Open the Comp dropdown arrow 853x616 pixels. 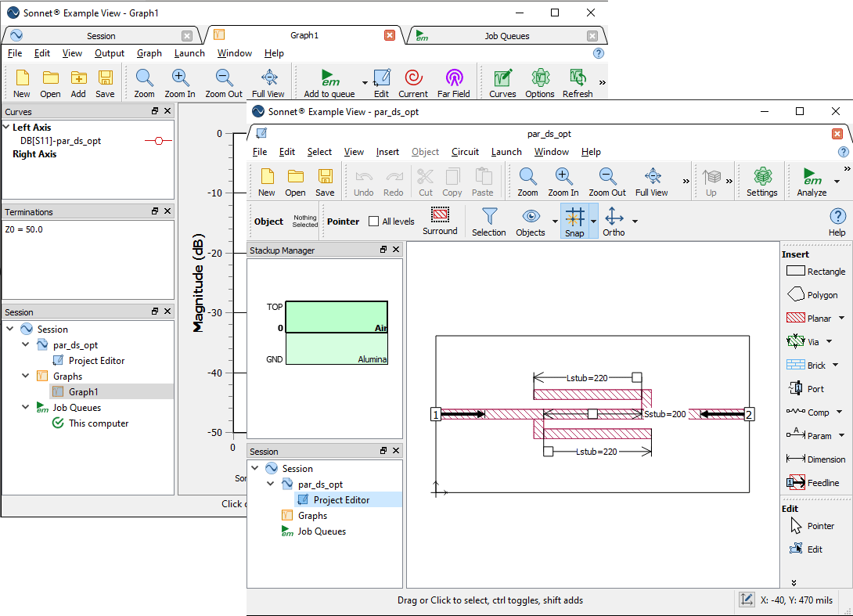(x=840, y=412)
